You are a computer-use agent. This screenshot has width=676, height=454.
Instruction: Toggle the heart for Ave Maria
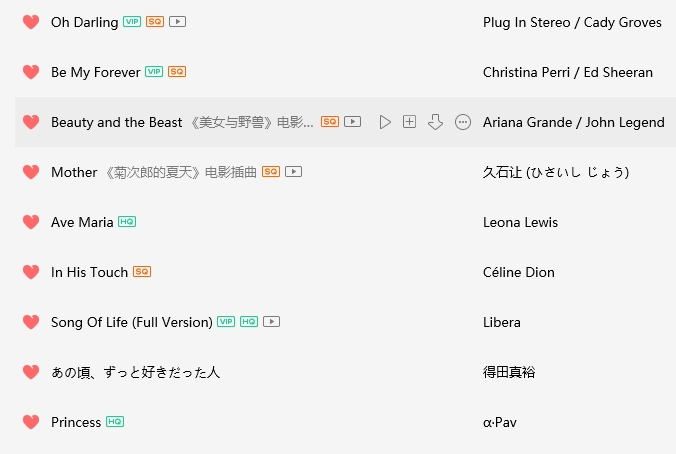point(31,222)
